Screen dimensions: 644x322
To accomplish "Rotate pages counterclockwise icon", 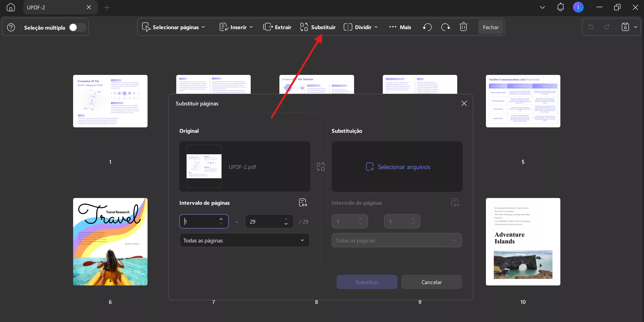I will pos(427,27).
